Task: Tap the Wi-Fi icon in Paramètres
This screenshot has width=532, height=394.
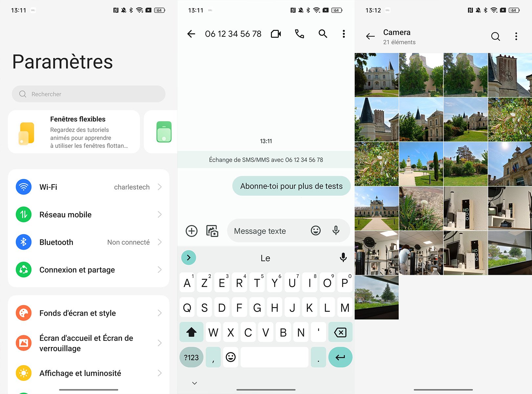Action: click(x=24, y=187)
